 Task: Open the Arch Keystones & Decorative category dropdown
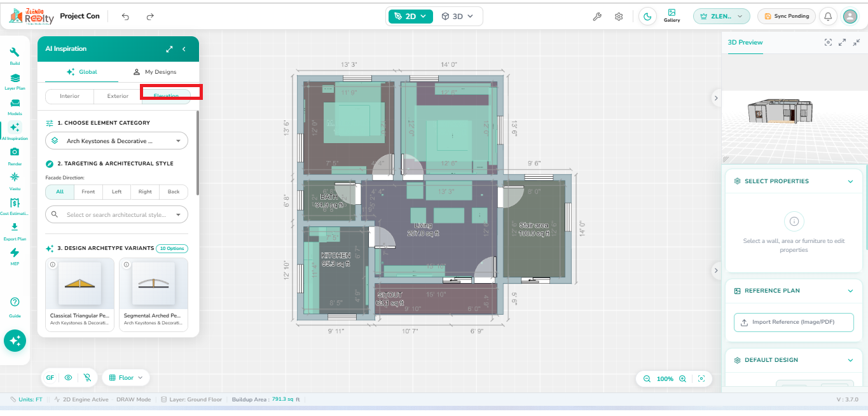click(x=117, y=141)
